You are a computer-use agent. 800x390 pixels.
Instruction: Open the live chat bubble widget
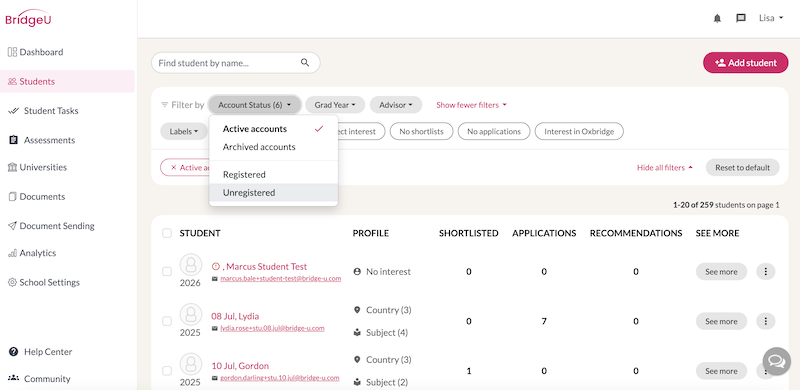point(777,362)
